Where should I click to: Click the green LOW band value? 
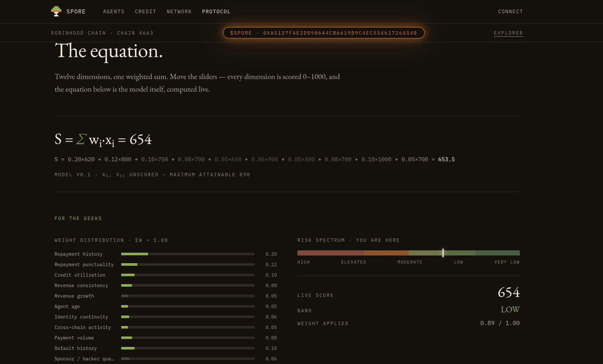[x=510, y=310]
